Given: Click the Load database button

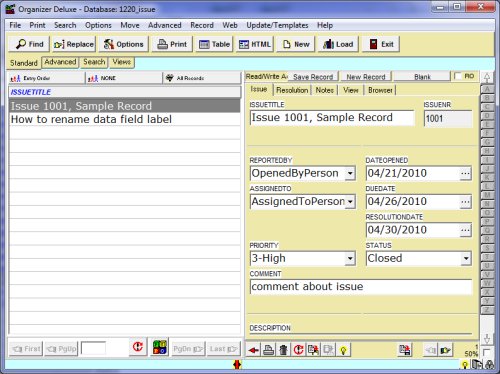Looking at the screenshot, I should pos(338,44).
